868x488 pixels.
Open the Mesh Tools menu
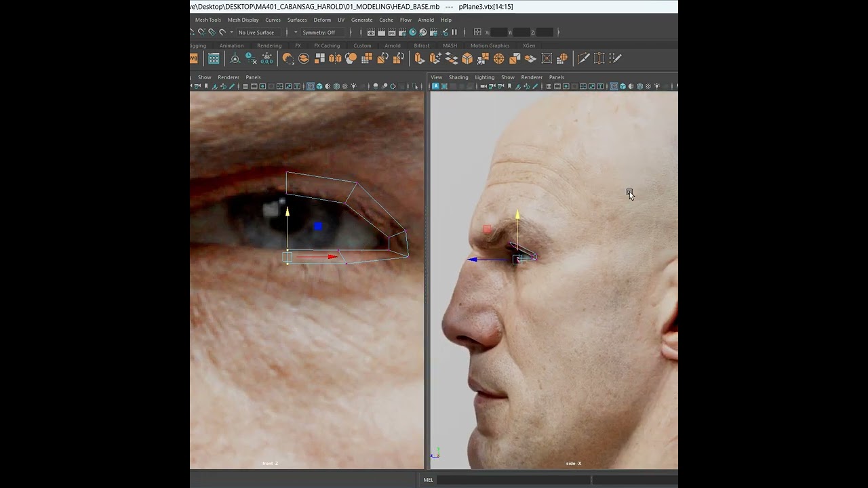[208, 20]
